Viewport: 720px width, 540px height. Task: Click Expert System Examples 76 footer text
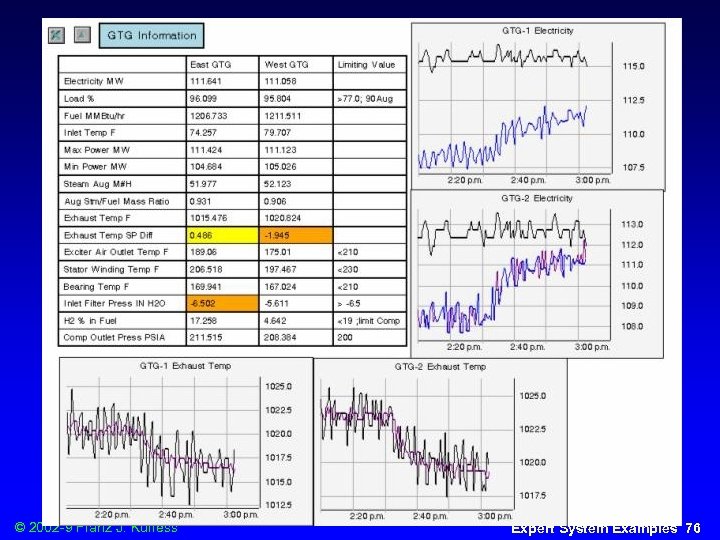606,529
